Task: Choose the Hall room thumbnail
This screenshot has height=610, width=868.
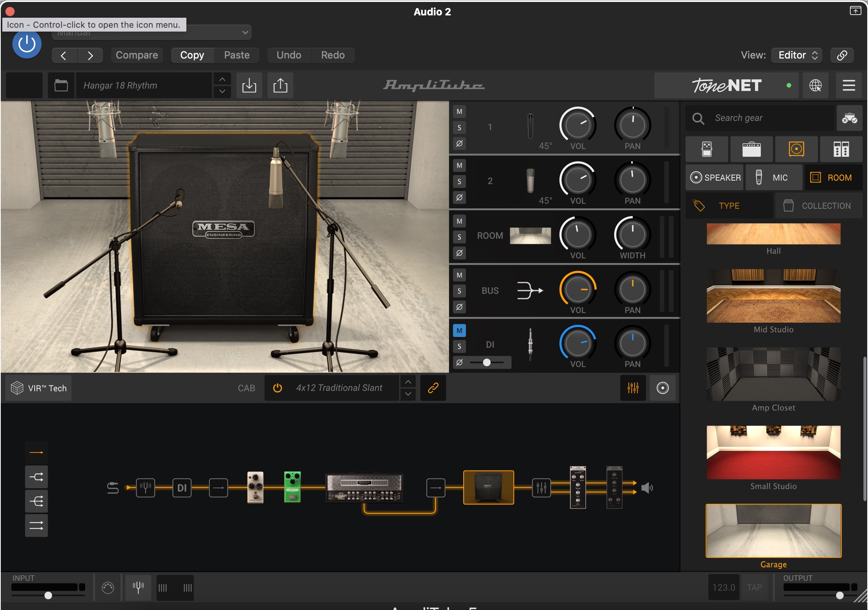Action: tap(773, 234)
